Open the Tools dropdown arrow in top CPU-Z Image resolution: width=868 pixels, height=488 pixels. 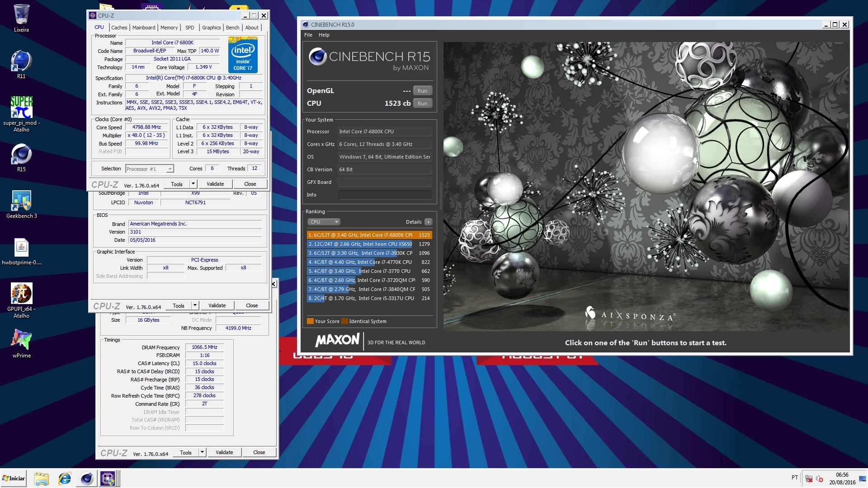pyautogui.click(x=193, y=184)
